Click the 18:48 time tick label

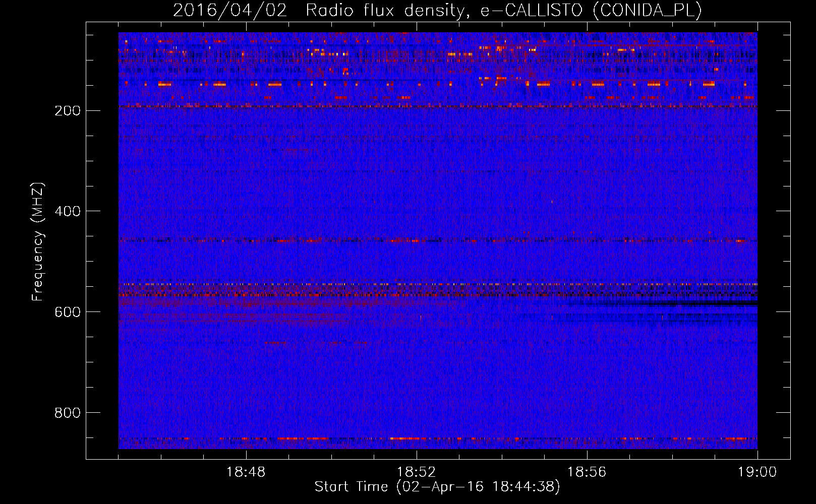pyautogui.click(x=246, y=472)
